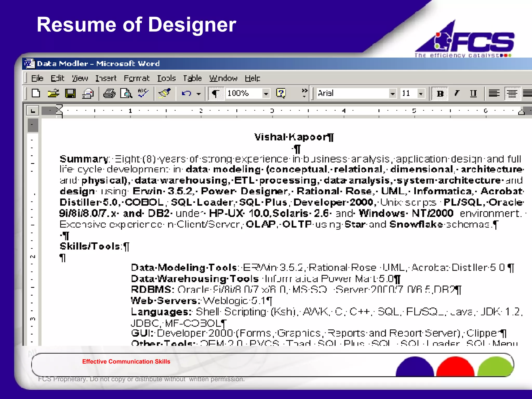Expand the More Buttons toolbar chevron
The width and height of the screenshot is (532, 399).
click(x=304, y=93)
